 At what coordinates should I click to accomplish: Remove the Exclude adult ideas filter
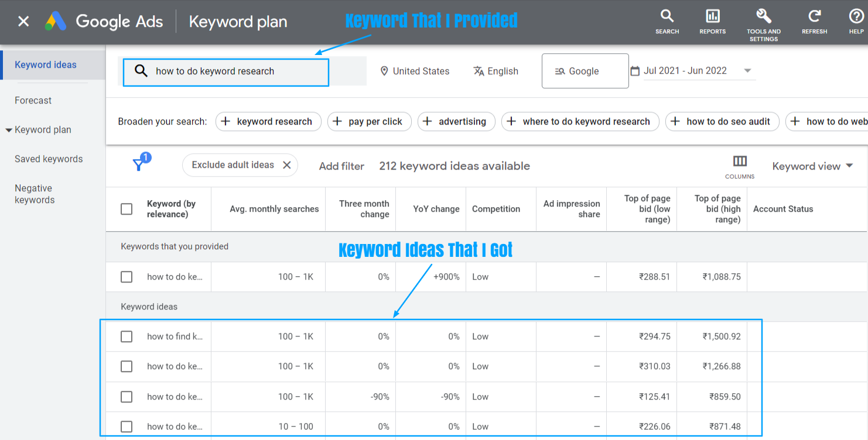pyautogui.click(x=287, y=165)
